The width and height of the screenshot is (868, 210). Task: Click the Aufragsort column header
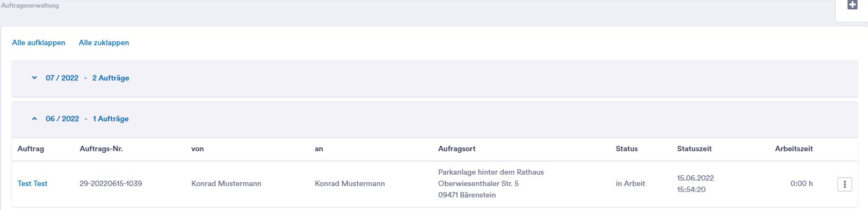pyautogui.click(x=457, y=149)
